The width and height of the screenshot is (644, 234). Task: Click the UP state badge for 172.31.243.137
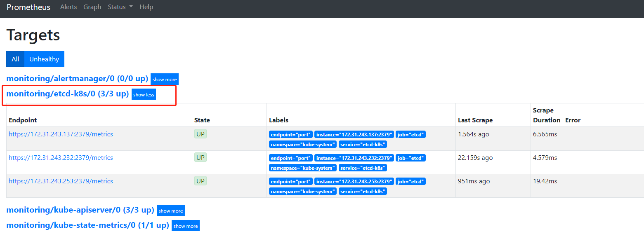click(201, 134)
